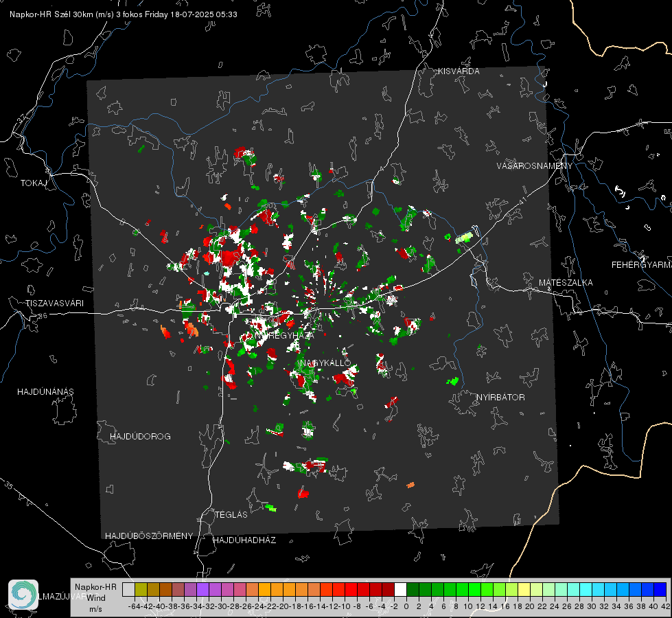Click the dark blue last legend swatch
Screen dimensions: 672x618
tap(660, 589)
